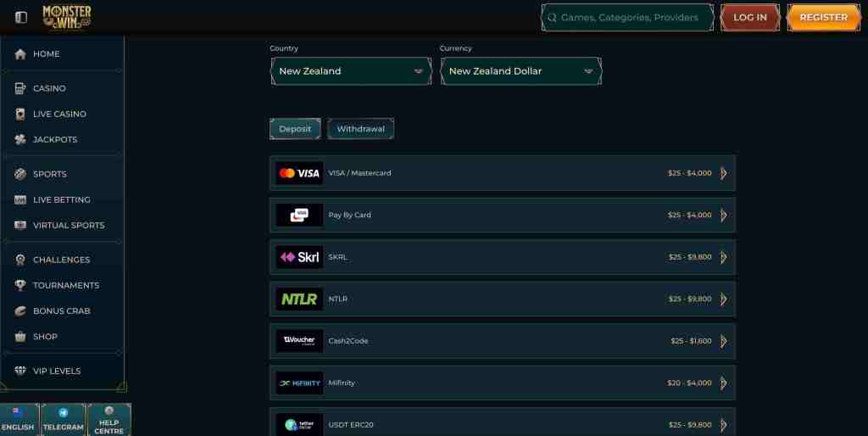
Task: Click the REGISTER button
Action: (x=824, y=17)
